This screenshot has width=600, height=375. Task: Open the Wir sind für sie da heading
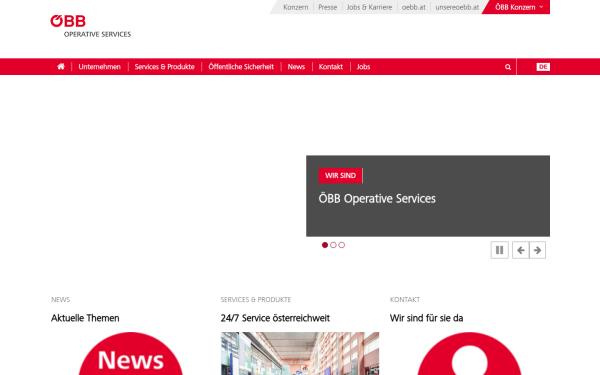click(427, 318)
